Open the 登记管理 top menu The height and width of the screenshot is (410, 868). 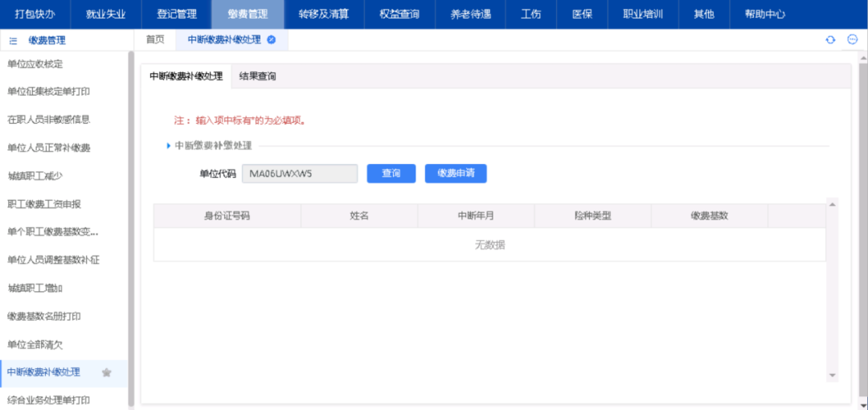[x=177, y=14]
